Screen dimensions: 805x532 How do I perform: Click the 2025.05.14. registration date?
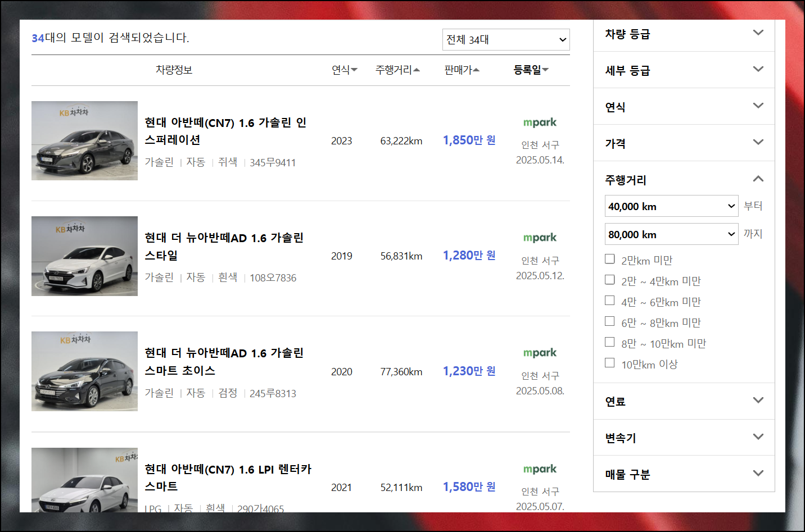pos(540,160)
